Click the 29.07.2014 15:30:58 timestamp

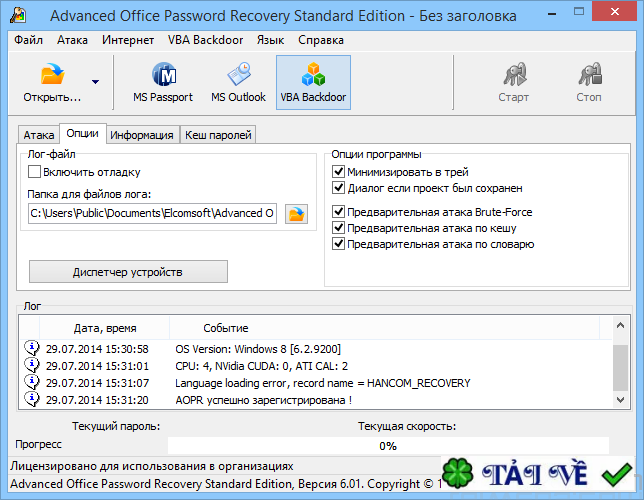97,349
